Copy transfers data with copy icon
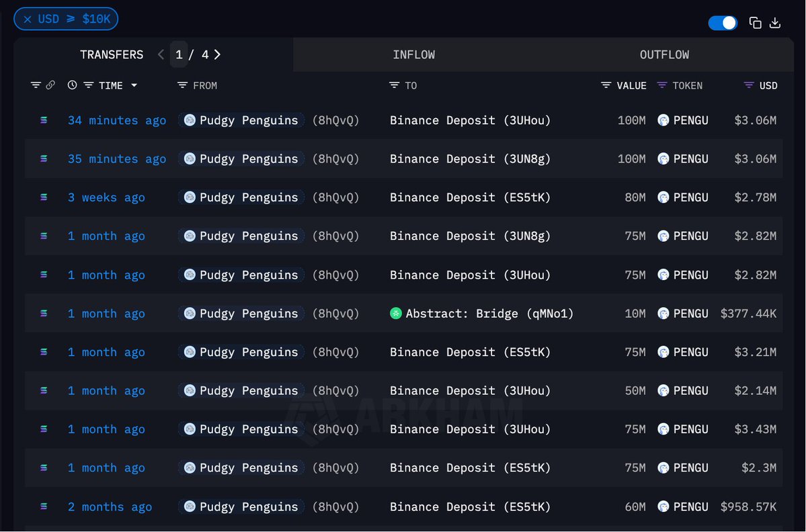Image resolution: width=806 pixels, height=532 pixels. point(755,23)
